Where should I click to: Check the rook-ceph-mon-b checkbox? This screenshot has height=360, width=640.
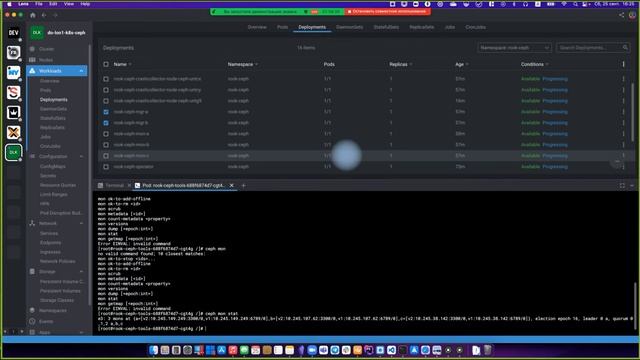106,145
